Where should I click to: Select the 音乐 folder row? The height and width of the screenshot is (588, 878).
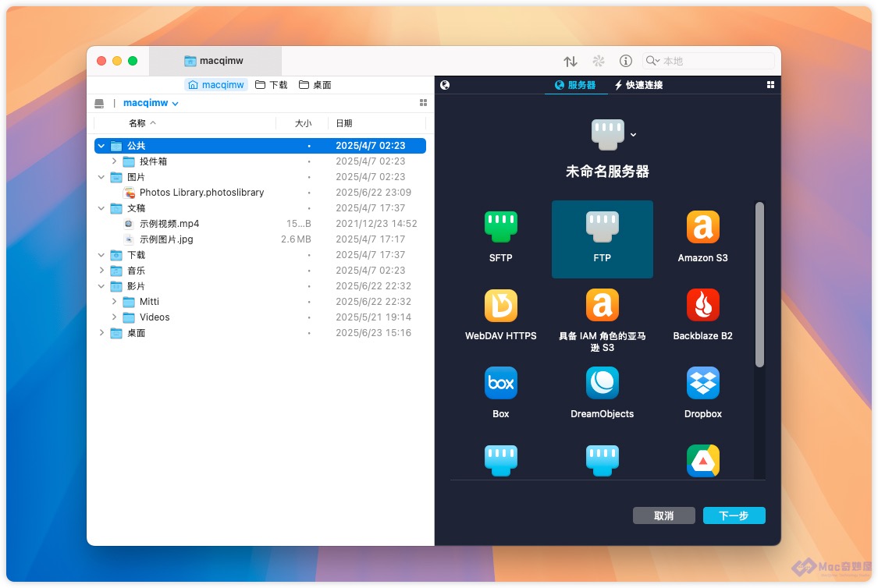(261, 271)
